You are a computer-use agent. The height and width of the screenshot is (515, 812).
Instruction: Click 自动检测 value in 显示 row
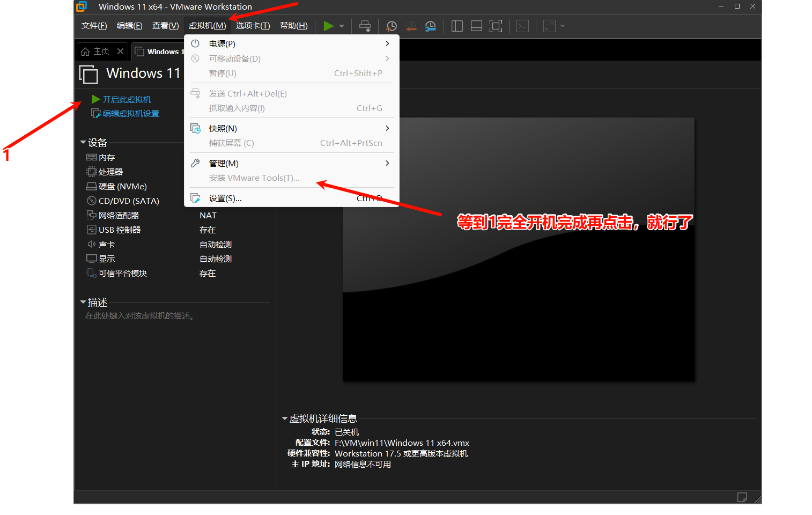tap(216, 259)
